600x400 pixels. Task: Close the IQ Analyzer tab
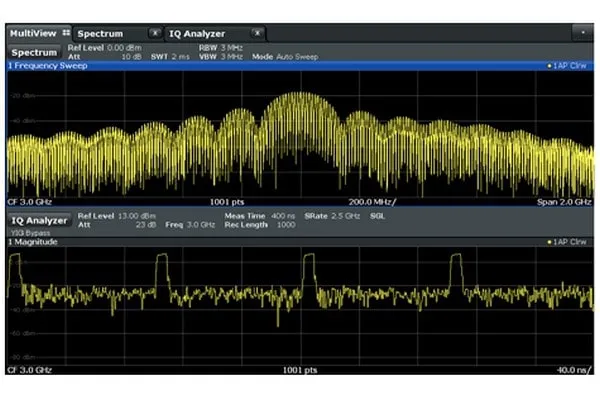(258, 34)
